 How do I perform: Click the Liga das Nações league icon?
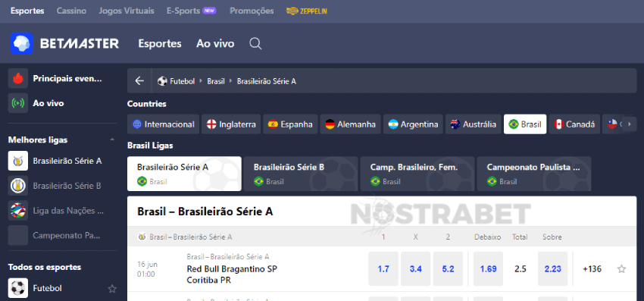[x=18, y=211]
